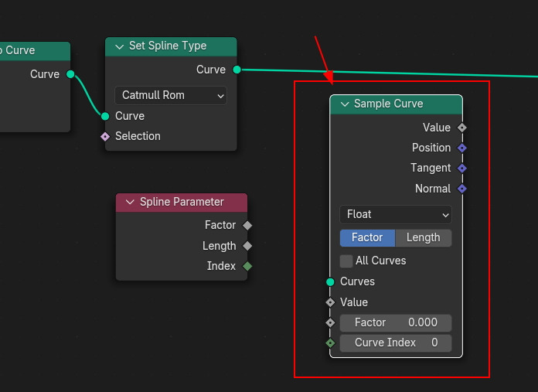Viewport: 538px width, 392px height.
Task: Click Set Spline Type Curve output socket
Action: pyautogui.click(x=237, y=70)
